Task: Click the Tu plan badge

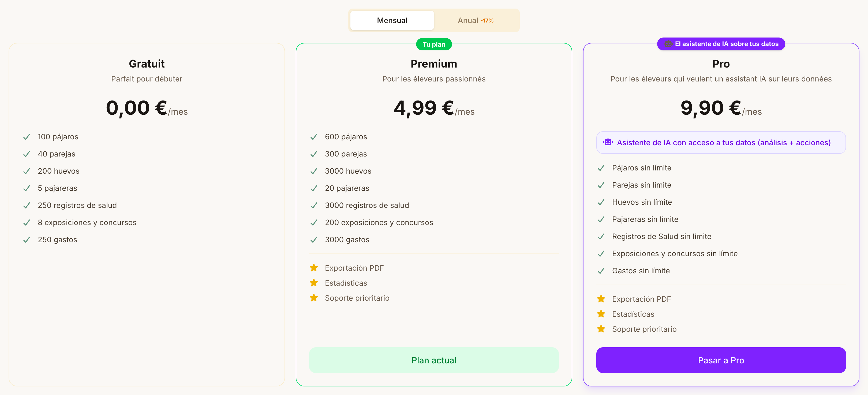Action: (434, 44)
